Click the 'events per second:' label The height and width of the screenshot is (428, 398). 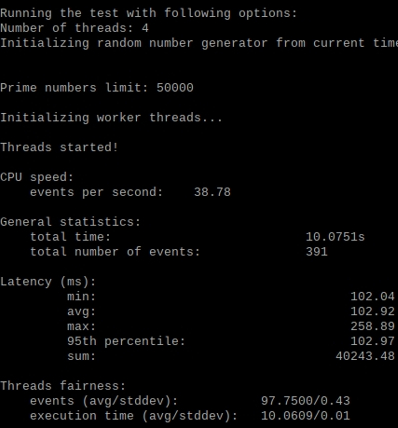96,192
